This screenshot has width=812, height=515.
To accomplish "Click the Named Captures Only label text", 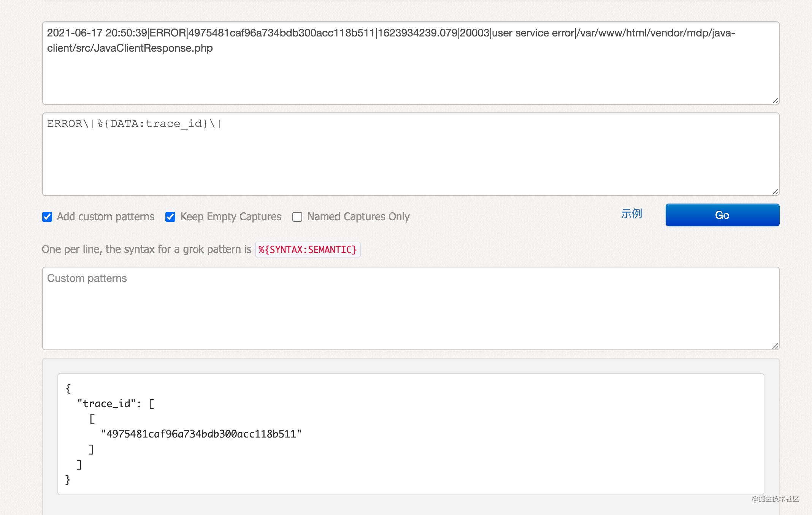I will [358, 216].
